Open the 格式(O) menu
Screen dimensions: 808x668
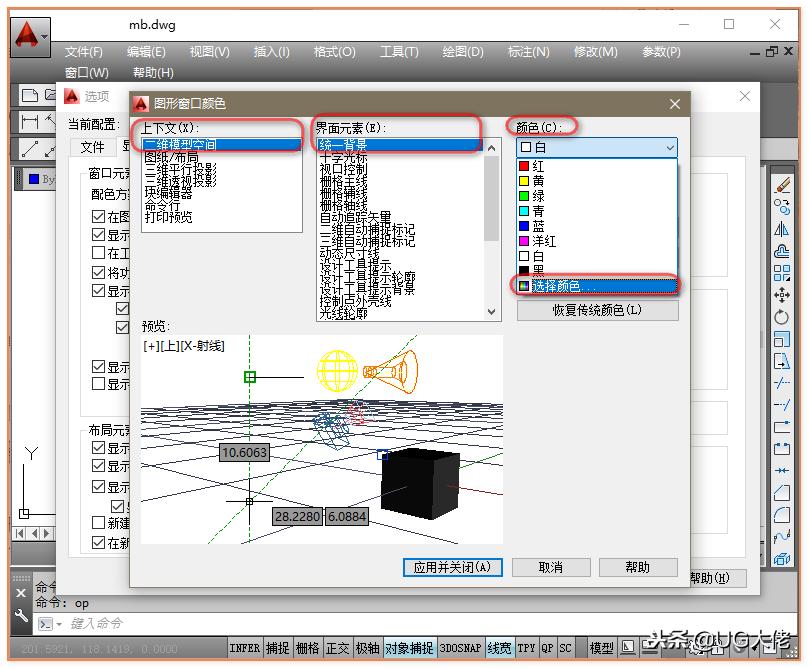(334, 52)
